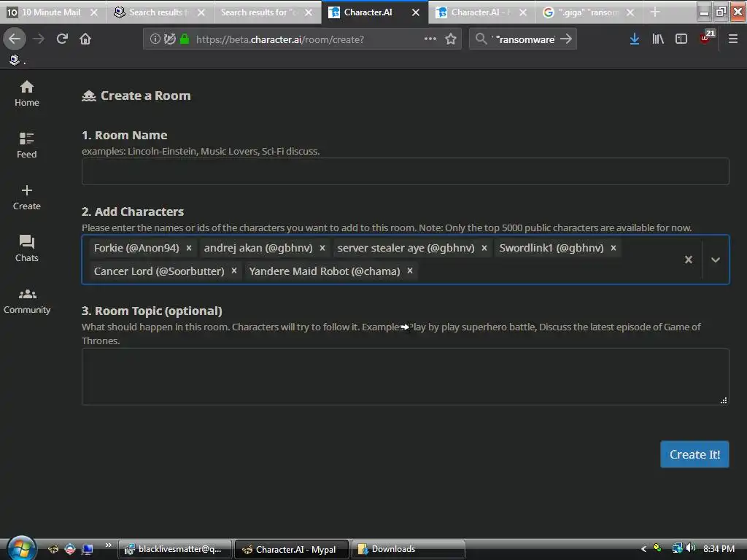Click the volume tray icon
The image size is (747, 560).
(690, 548)
